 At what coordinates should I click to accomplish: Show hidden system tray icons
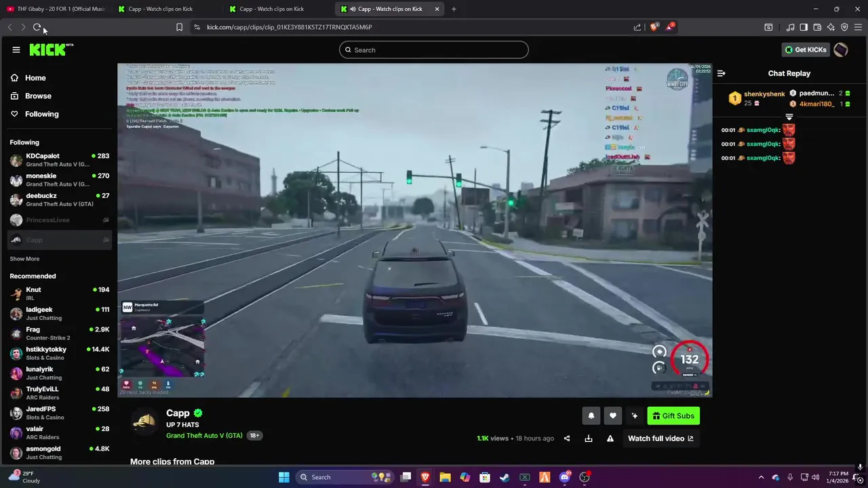[761, 477]
